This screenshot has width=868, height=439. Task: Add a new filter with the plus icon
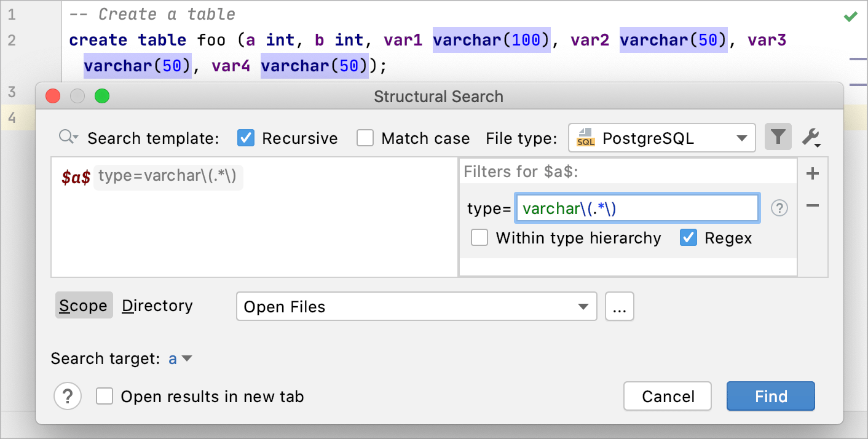click(x=812, y=173)
